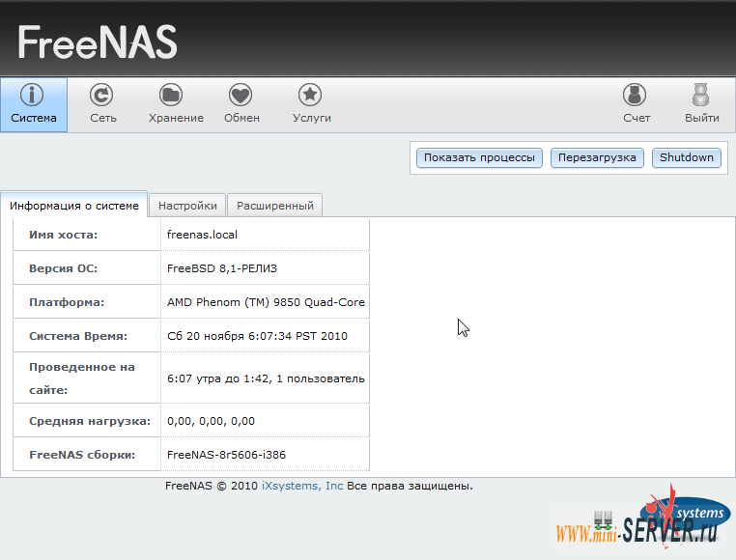Viewport: 736px width, 560px height.
Task: Click the FreeNAS сборки label
Action: point(82,455)
